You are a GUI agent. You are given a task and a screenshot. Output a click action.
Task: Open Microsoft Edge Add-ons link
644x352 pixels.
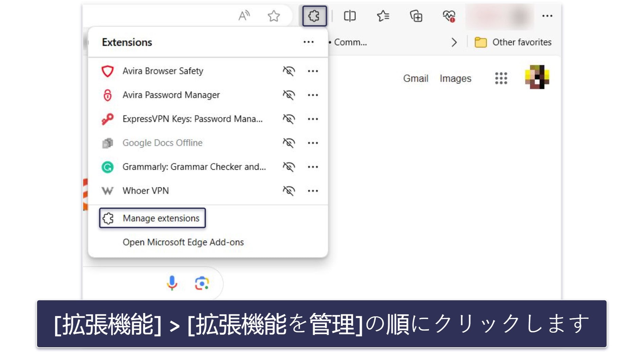(183, 242)
